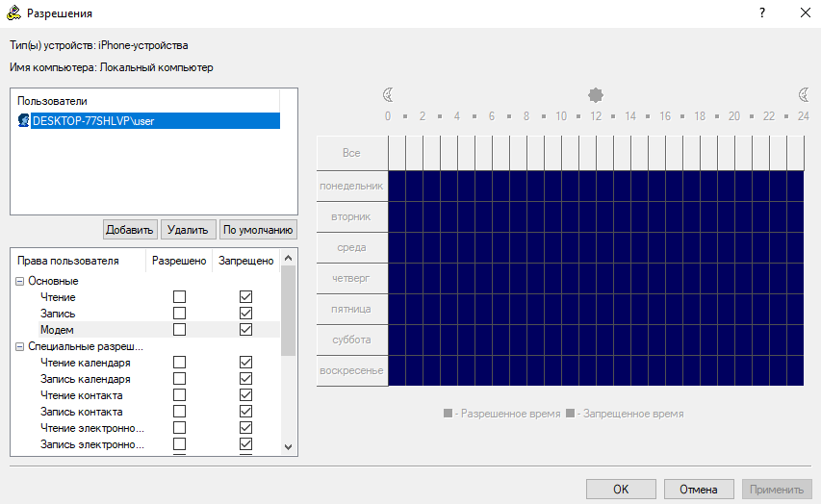821x504 pixels.
Task: Click the Разрешенное время legend swatch
Action: (448, 414)
